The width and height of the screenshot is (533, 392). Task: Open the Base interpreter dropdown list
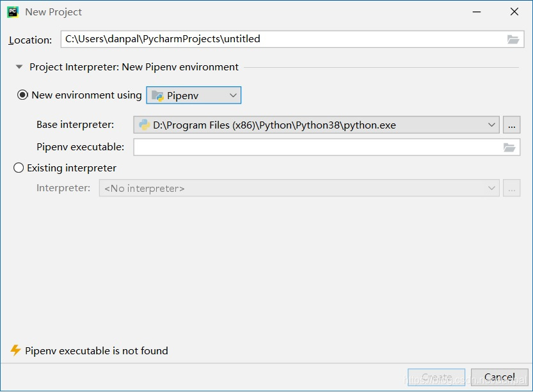point(491,125)
